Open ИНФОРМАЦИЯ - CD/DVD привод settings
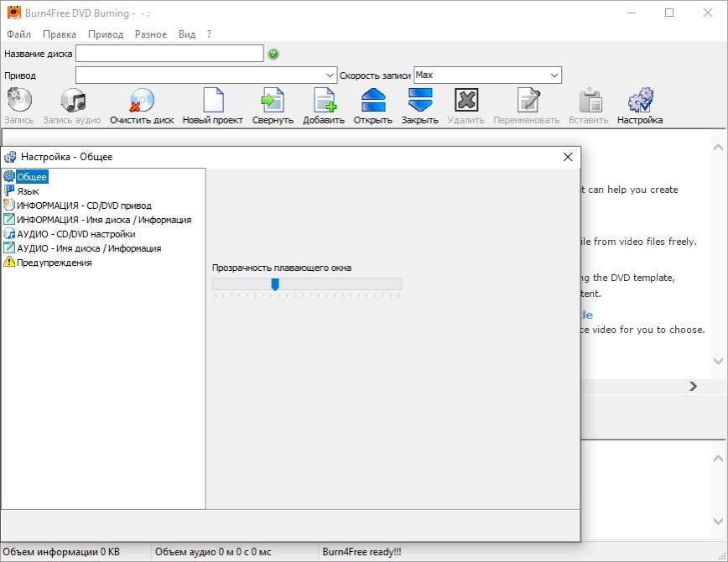This screenshot has height=562, width=728. click(84, 206)
